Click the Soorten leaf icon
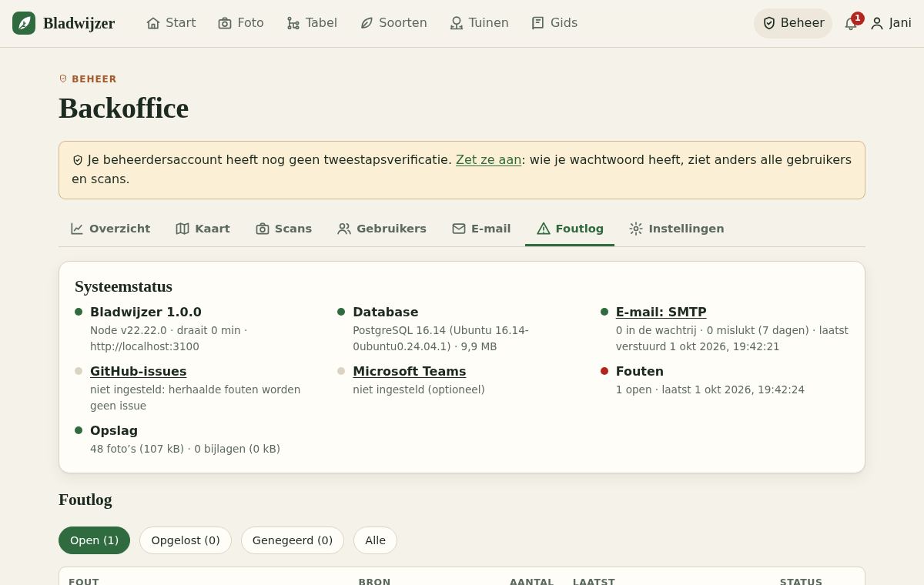The width and height of the screenshot is (924, 585). tap(367, 23)
